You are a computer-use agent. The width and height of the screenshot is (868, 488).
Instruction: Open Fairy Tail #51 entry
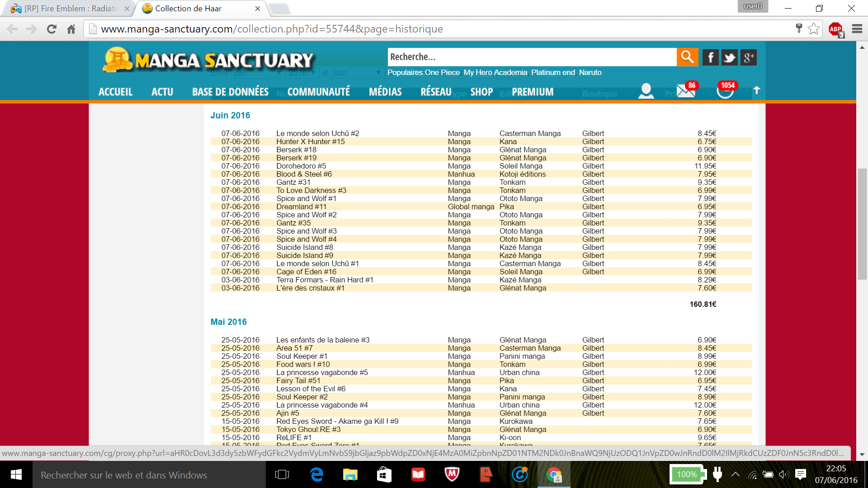(x=298, y=380)
